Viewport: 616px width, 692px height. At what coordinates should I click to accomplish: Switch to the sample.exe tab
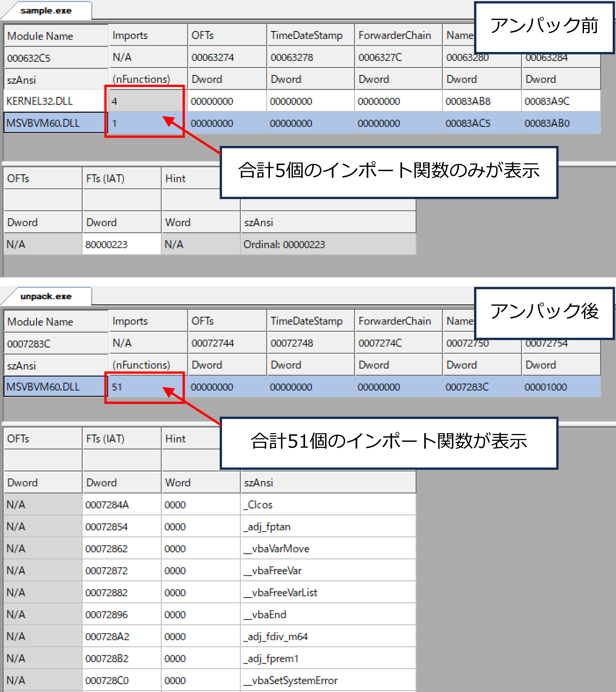click(46, 11)
